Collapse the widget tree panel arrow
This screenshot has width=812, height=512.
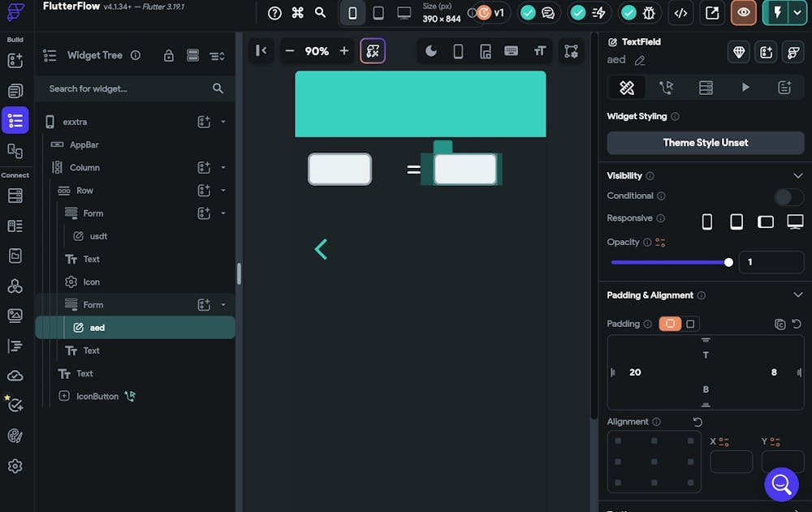coord(261,51)
